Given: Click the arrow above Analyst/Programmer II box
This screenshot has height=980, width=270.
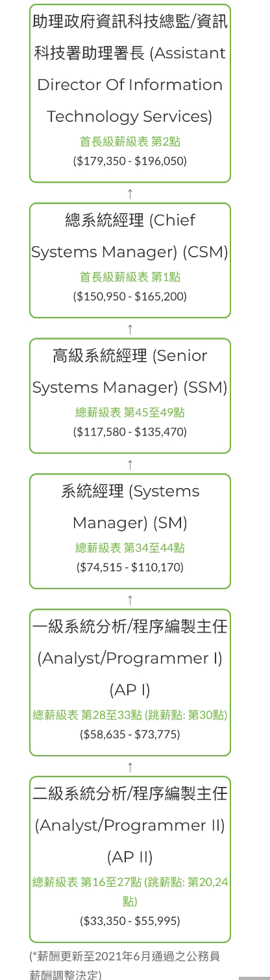Looking at the screenshot, I should 130,767.
